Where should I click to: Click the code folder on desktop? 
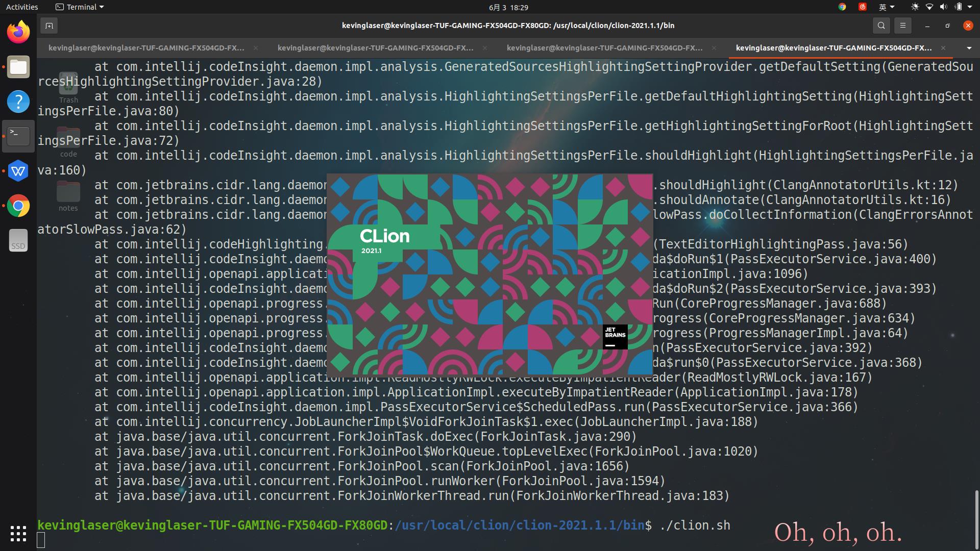click(68, 142)
